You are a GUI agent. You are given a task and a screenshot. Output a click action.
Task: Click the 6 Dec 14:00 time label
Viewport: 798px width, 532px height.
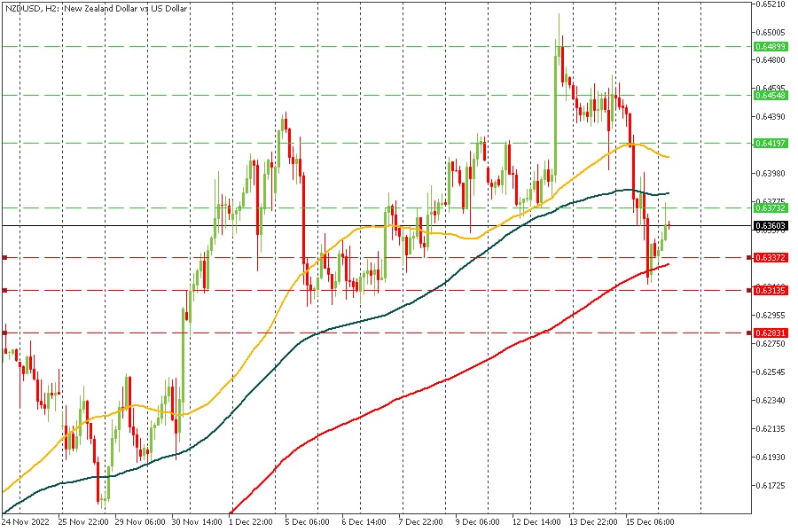pyautogui.click(x=364, y=522)
